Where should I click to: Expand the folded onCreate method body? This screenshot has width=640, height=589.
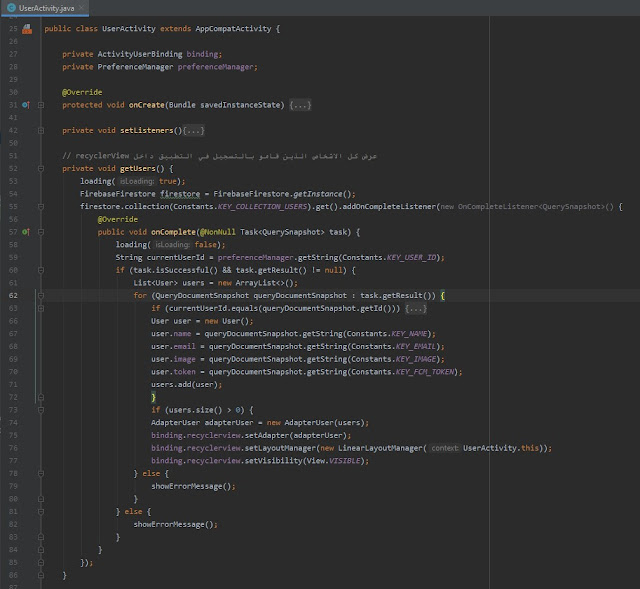click(302, 105)
